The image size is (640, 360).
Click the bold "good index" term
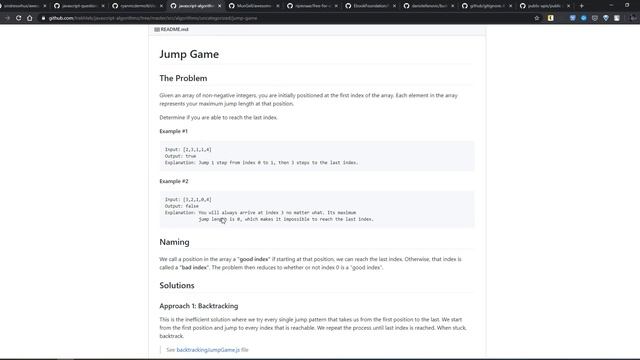254,259
